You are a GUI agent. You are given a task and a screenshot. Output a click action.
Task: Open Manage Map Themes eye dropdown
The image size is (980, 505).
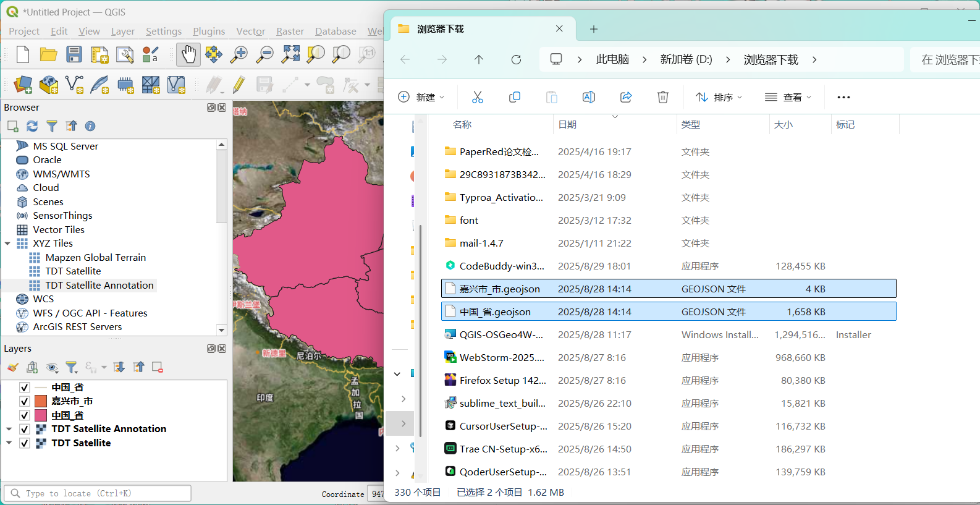pos(53,367)
